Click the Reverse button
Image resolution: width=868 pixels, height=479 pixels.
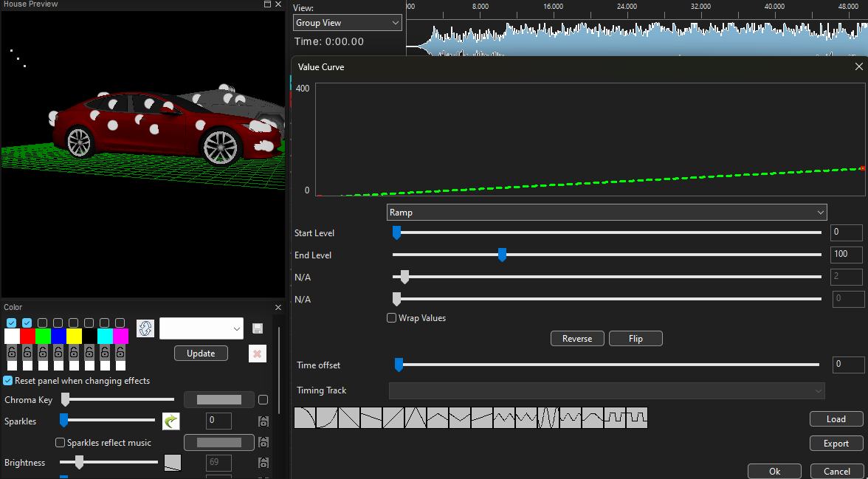pyautogui.click(x=577, y=339)
